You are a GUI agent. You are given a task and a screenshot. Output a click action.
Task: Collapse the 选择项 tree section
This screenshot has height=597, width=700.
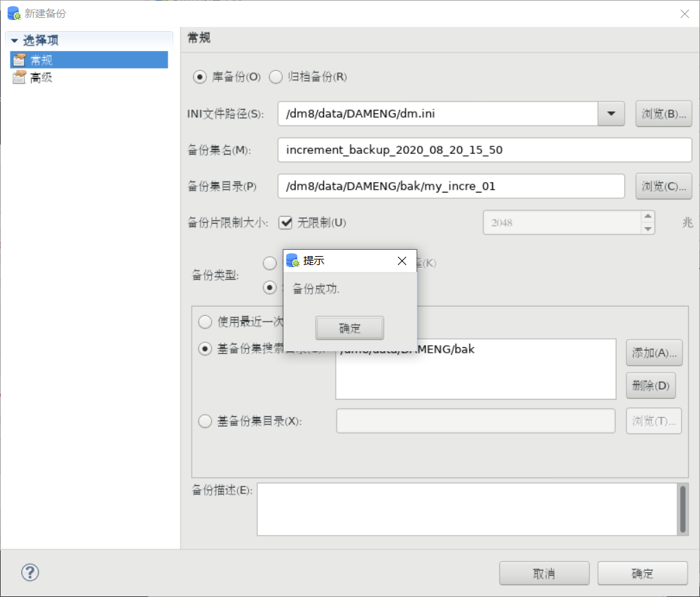(x=14, y=41)
